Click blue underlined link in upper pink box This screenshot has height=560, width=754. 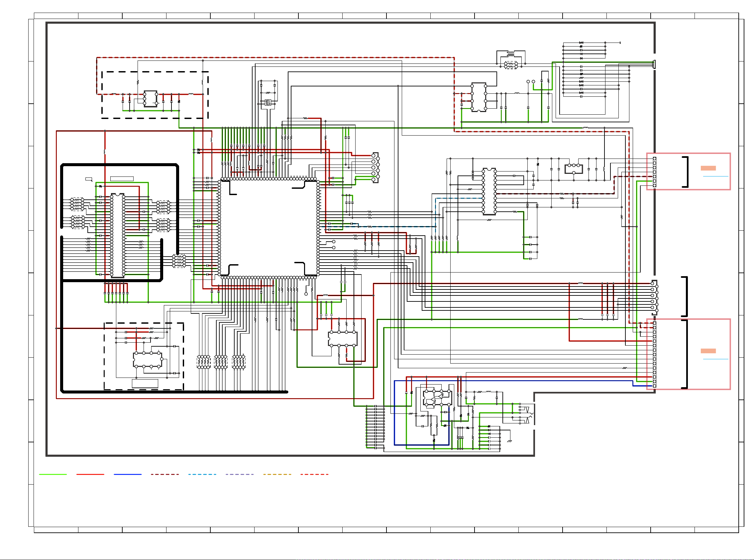[715, 176]
